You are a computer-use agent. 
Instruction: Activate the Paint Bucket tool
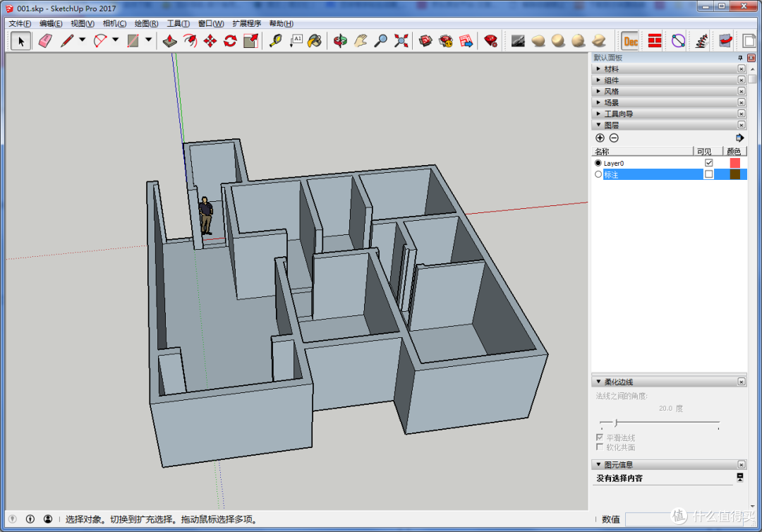[315, 41]
